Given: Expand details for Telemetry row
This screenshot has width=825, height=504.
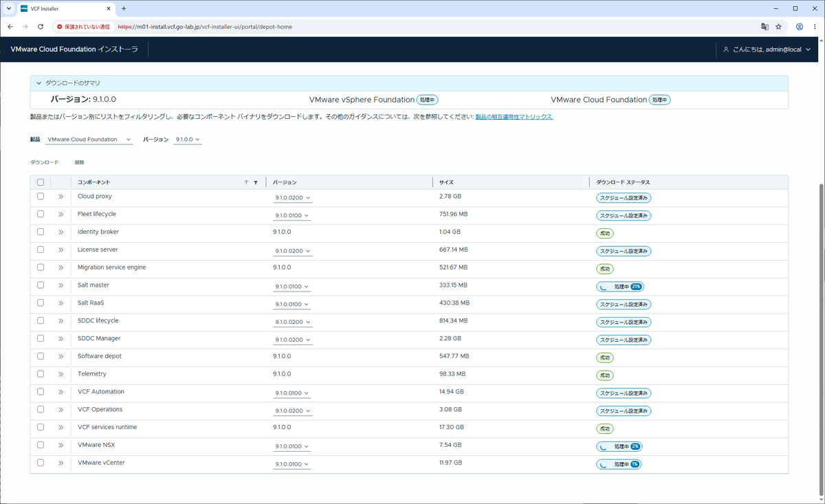Looking at the screenshot, I should coord(60,374).
